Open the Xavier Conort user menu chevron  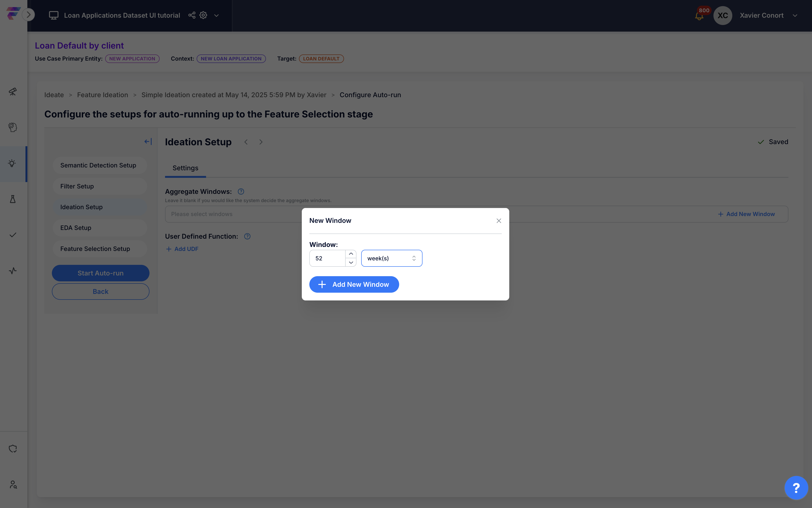tap(795, 16)
